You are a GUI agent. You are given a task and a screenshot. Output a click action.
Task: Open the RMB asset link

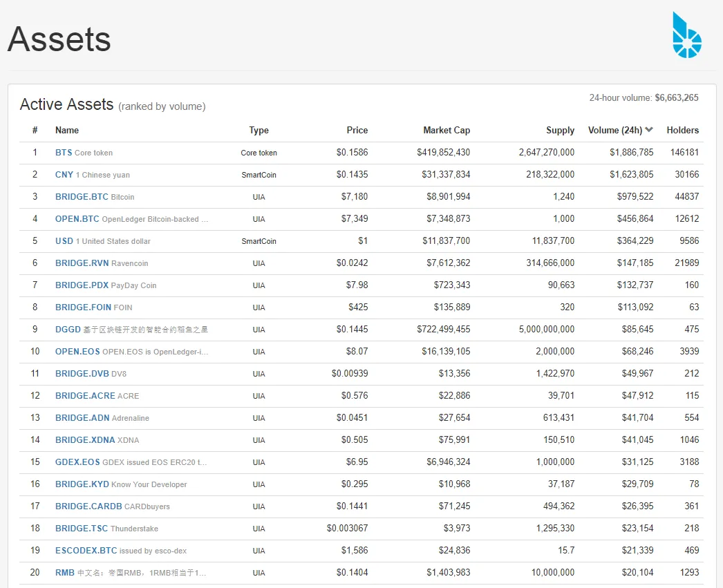click(x=65, y=573)
